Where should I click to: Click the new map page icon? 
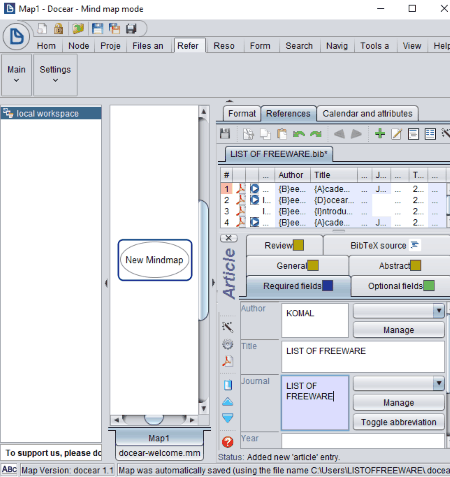click(42, 29)
